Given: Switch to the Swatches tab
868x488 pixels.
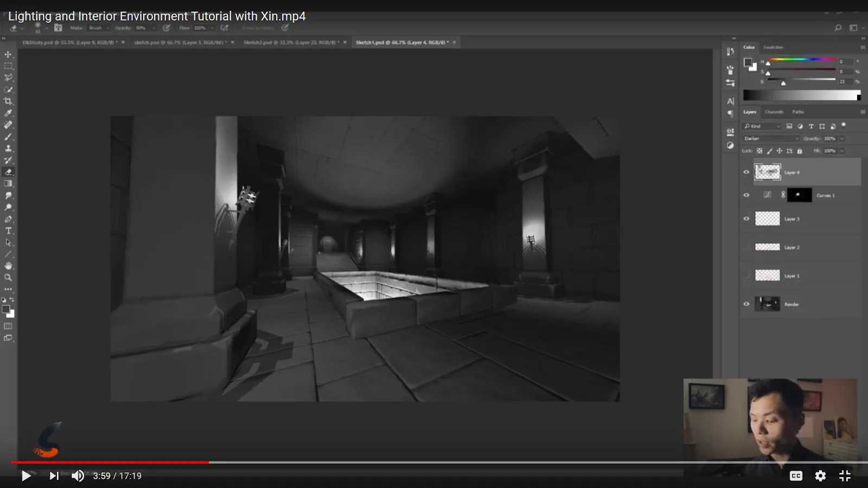Looking at the screenshot, I should 773,47.
